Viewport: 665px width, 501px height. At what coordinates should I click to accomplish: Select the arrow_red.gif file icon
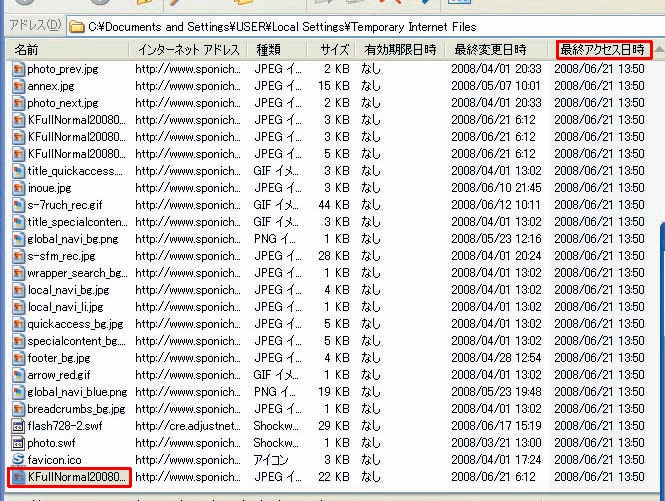click(x=18, y=375)
